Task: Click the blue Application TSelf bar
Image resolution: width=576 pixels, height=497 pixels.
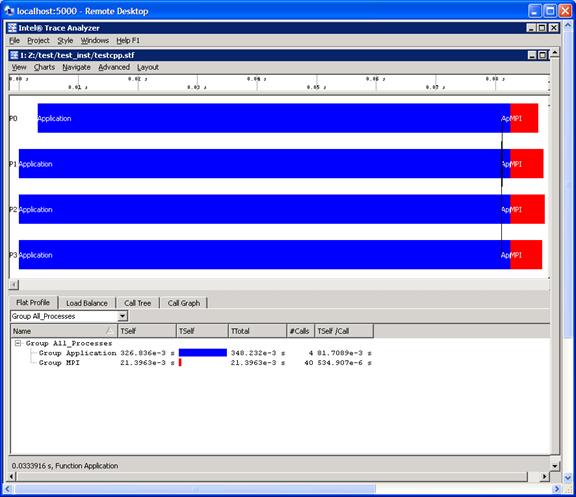Action: click(x=203, y=353)
